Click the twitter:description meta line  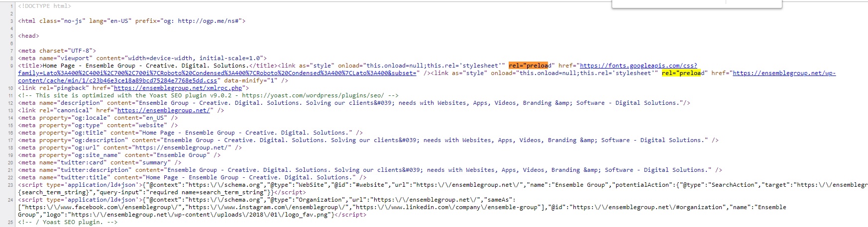click(x=370, y=170)
